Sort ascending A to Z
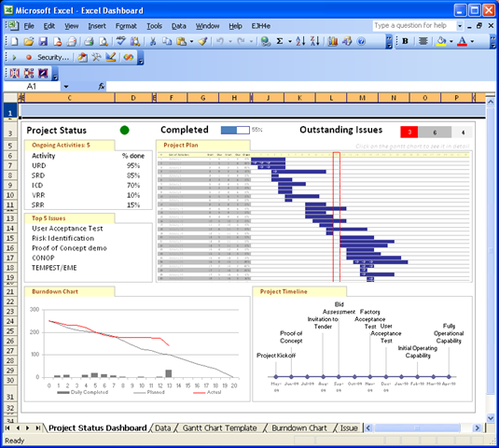The width and height of the screenshot is (499, 448). 300,41
